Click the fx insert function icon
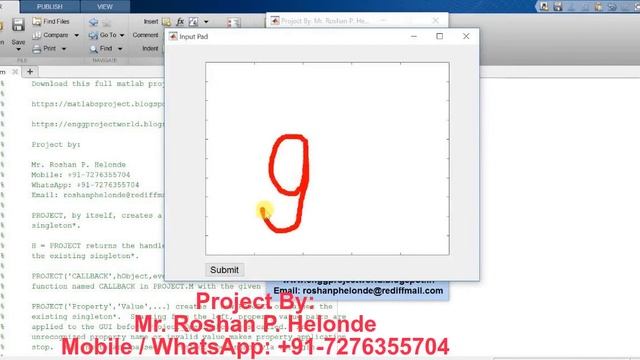Viewport: 640px width, 360px height. click(180, 22)
